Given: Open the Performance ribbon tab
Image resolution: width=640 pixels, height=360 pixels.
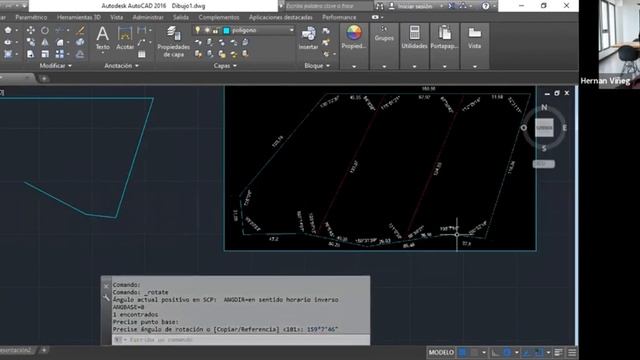Looking at the screenshot, I should (339, 17).
